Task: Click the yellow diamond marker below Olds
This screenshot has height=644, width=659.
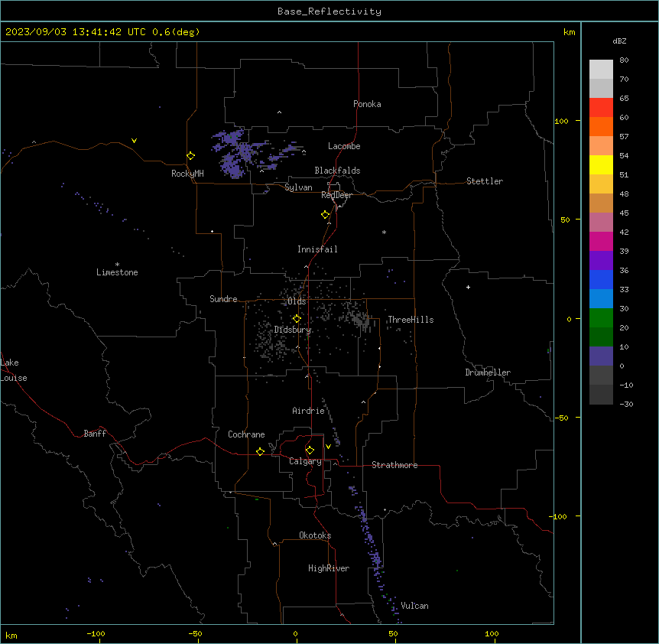Action: 297,319
